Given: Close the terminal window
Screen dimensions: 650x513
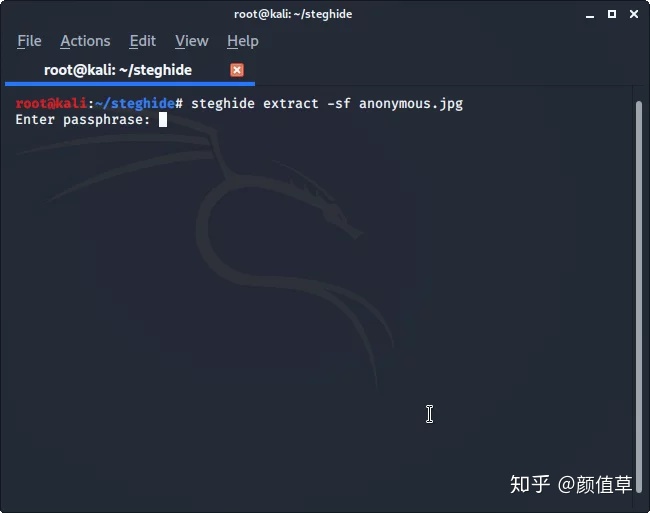Looking at the screenshot, I should [x=633, y=14].
